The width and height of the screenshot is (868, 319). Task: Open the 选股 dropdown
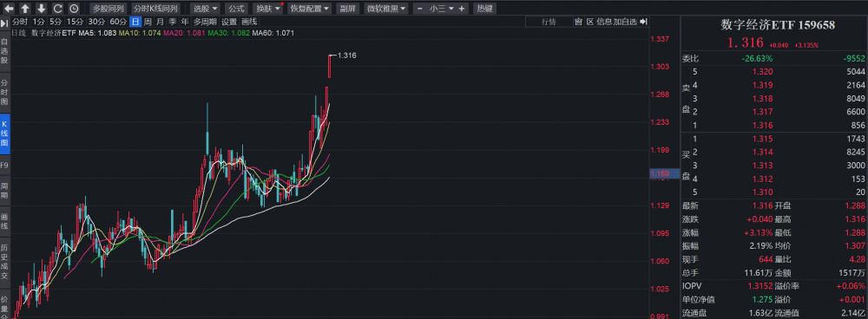point(205,9)
